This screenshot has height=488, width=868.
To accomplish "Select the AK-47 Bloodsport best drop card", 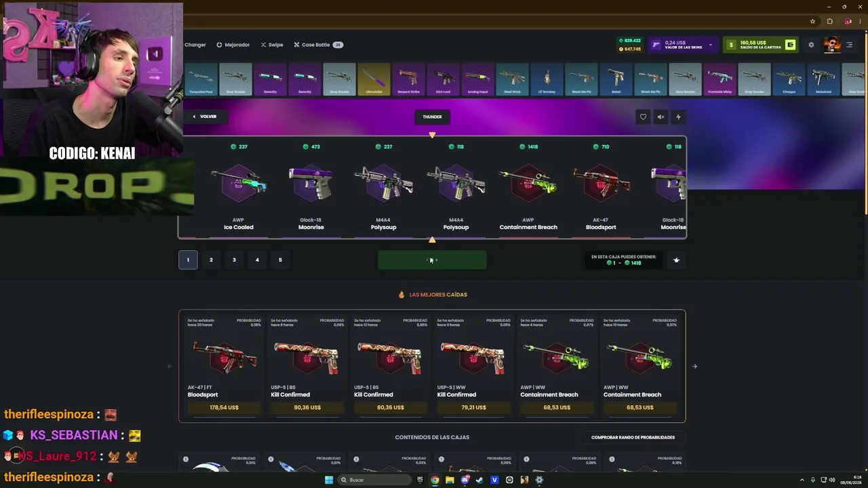I will [x=224, y=366].
